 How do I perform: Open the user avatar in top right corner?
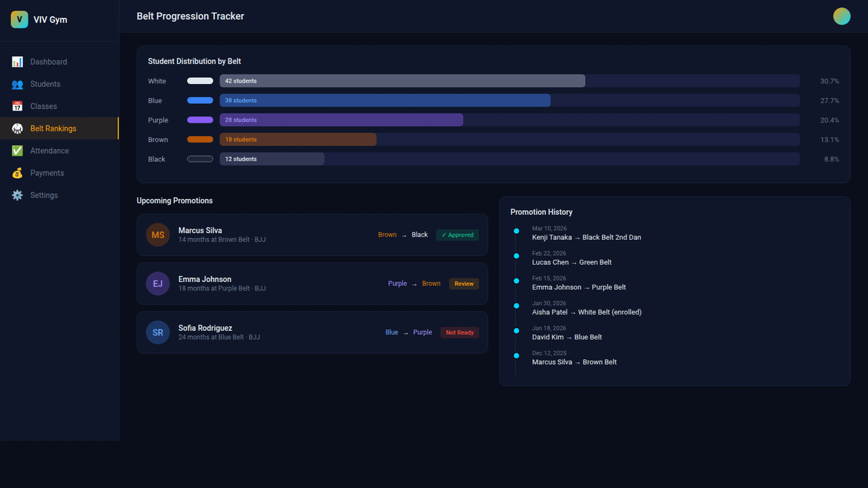tap(842, 16)
